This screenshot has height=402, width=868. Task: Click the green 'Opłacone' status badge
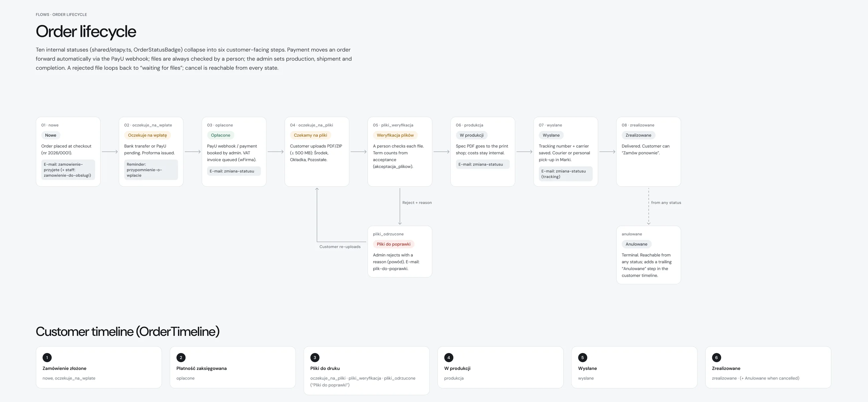pyautogui.click(x=220, y=135)
